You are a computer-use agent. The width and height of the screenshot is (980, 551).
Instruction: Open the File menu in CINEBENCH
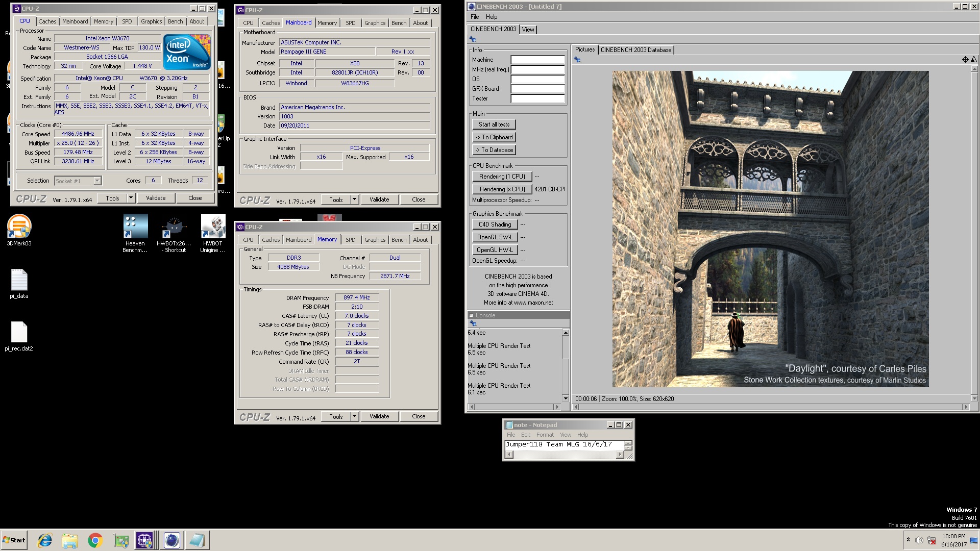(x=475, y=17)
